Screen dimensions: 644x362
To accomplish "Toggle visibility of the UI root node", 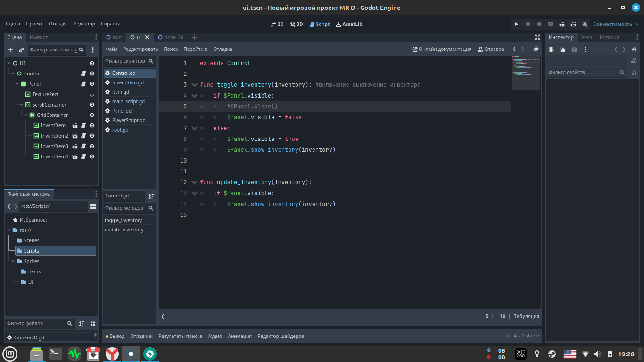I will [92, 63].
